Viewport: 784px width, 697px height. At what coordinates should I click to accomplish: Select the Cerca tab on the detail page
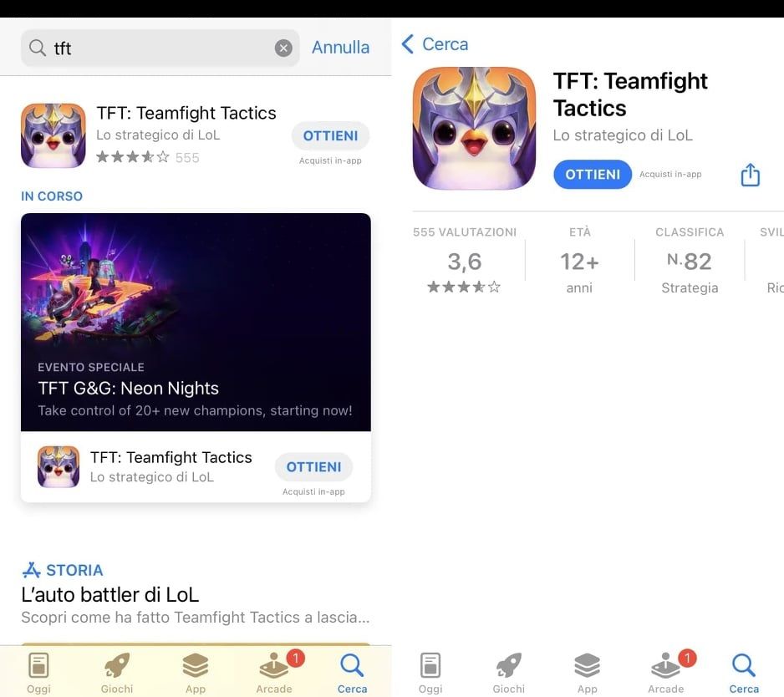(x=744, y=673)
